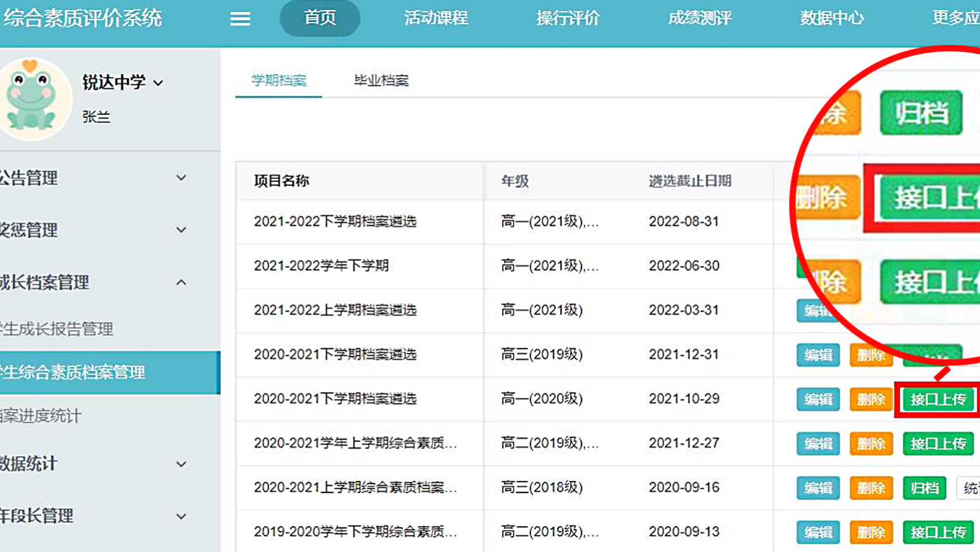Toggle the hamburger sidebar menu icon

point(240,18)
